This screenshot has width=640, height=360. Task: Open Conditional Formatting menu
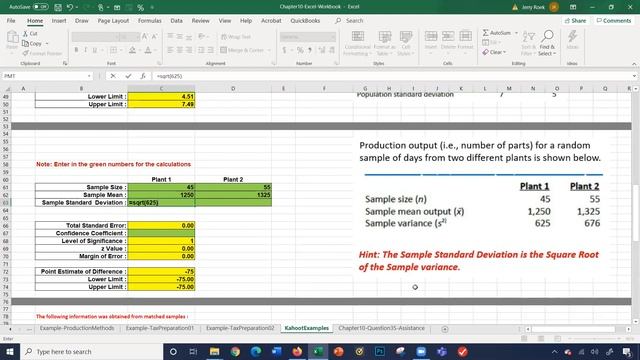coord(357,43)
